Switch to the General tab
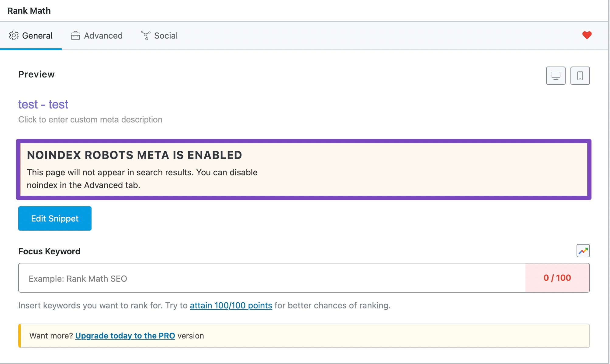610x364 pixels. point(31,36)
